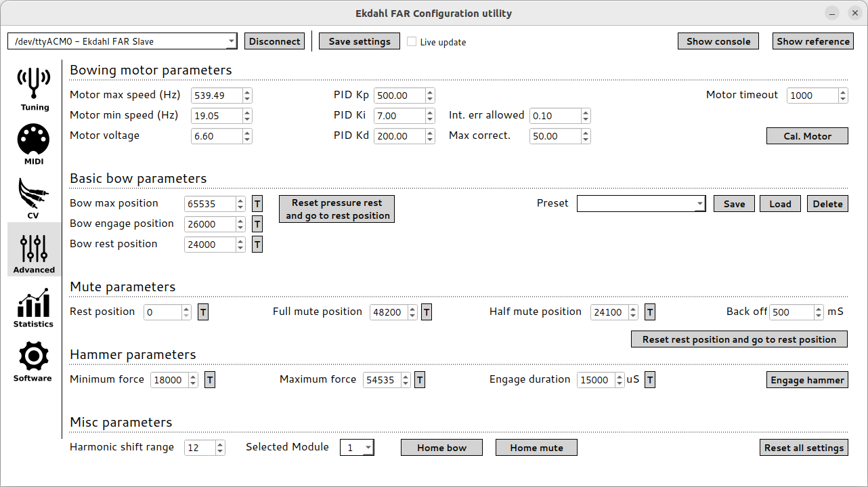
Task: Click the Show reference button
Action: pos(812,41)
